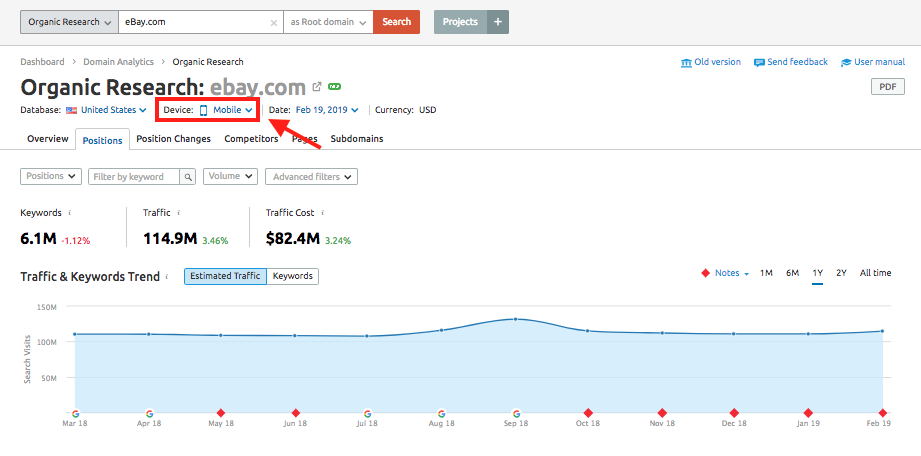Set chart range to 6M

pos(792,273)
